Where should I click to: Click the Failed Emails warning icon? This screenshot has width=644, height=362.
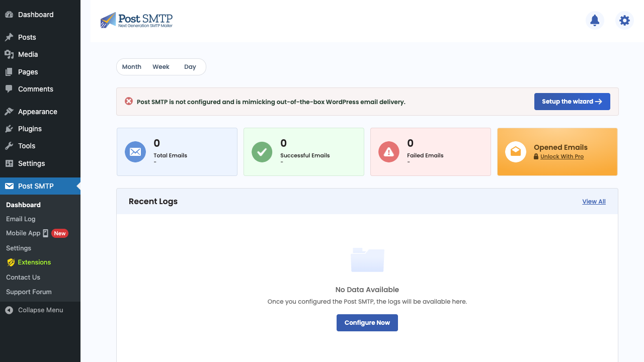[389, 152]
